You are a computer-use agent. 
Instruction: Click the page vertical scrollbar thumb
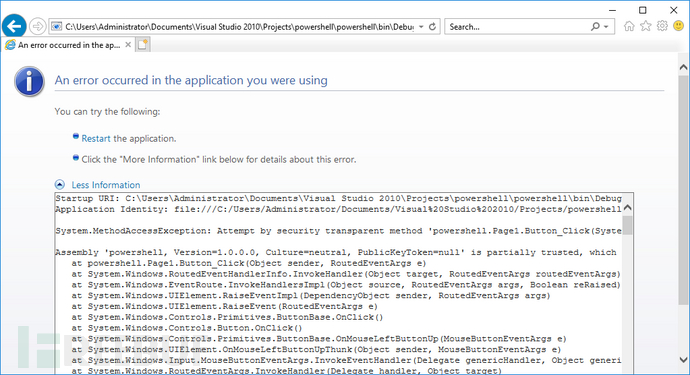pyautogui.click(x=683, y=189)
